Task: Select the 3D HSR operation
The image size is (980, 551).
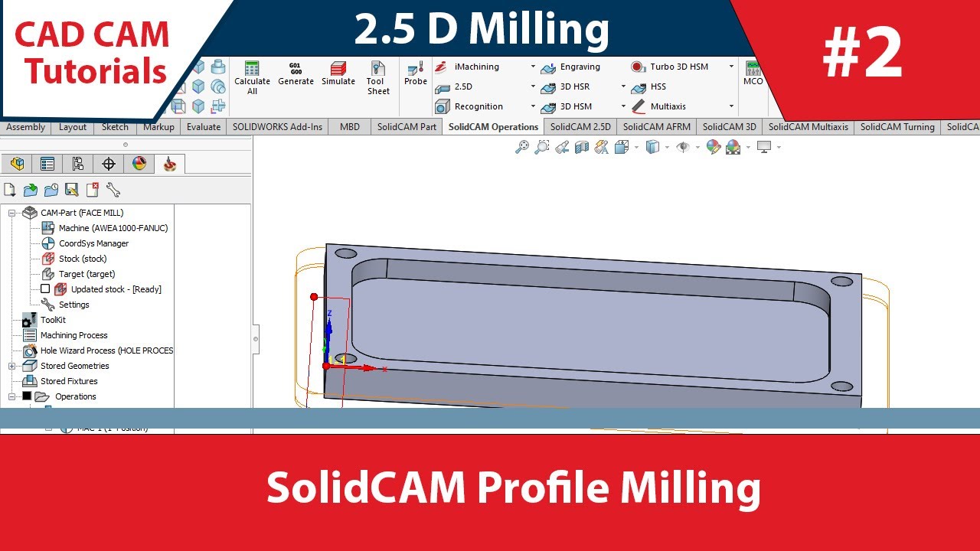Action: 565,86
